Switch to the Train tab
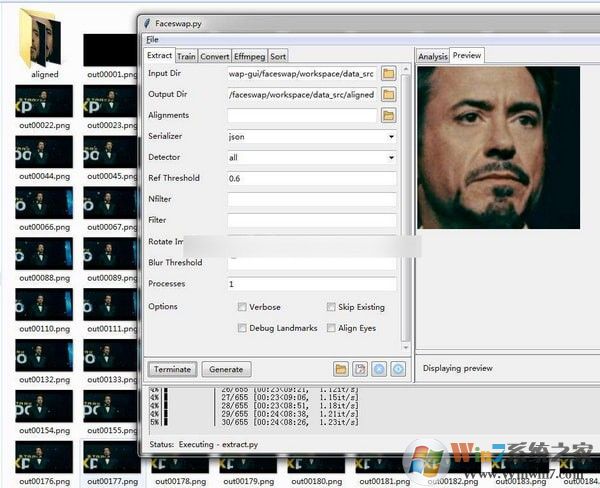Viewport: 600px width, 488px height. (186, 56)
